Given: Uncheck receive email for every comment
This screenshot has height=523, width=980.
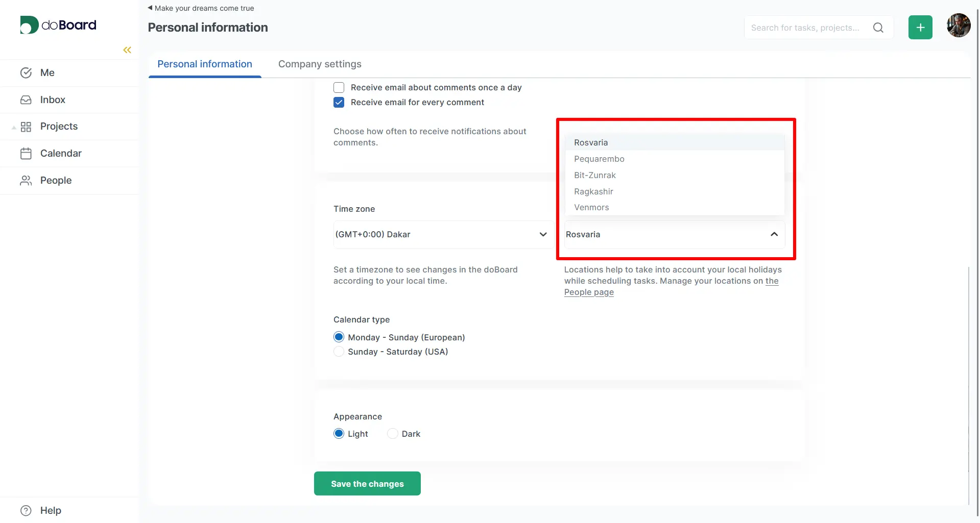Looking at the screenshot, I should coord(339,102).
